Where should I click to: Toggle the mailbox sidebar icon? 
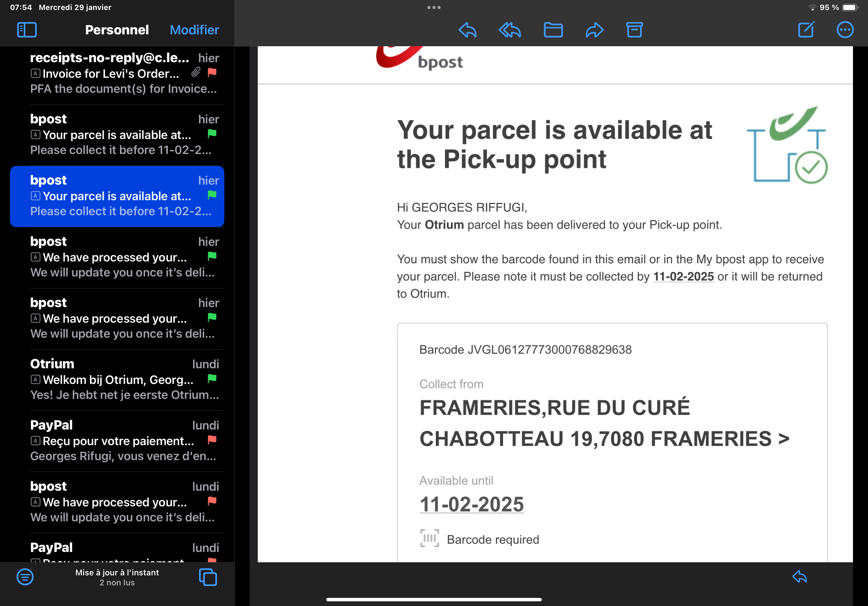pos(27,30)
